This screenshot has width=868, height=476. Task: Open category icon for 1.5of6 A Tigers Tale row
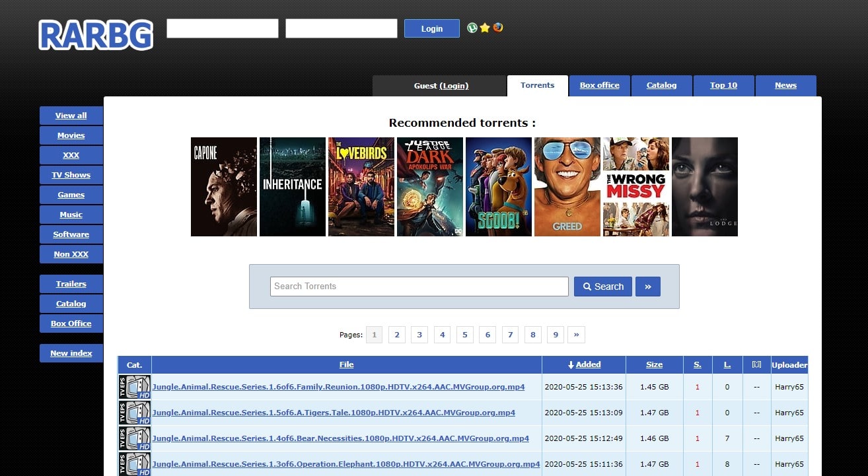[135, 413]
